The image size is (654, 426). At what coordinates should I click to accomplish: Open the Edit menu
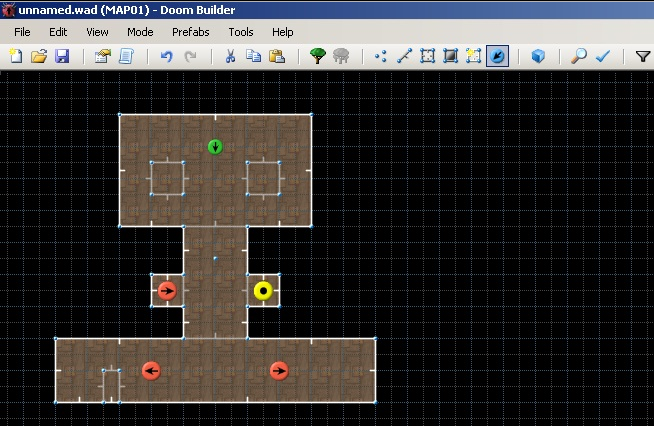(58, 32)
